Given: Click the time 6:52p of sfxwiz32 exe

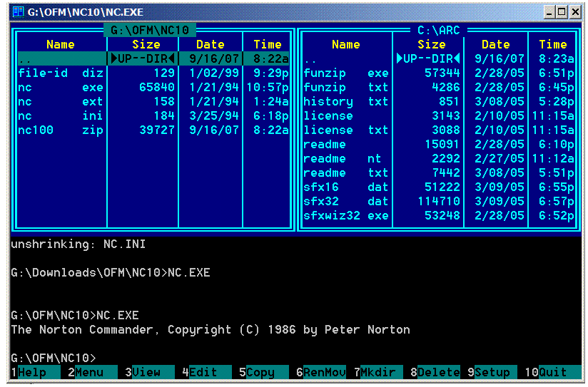Looking at the screenshot, I should 557,215.
